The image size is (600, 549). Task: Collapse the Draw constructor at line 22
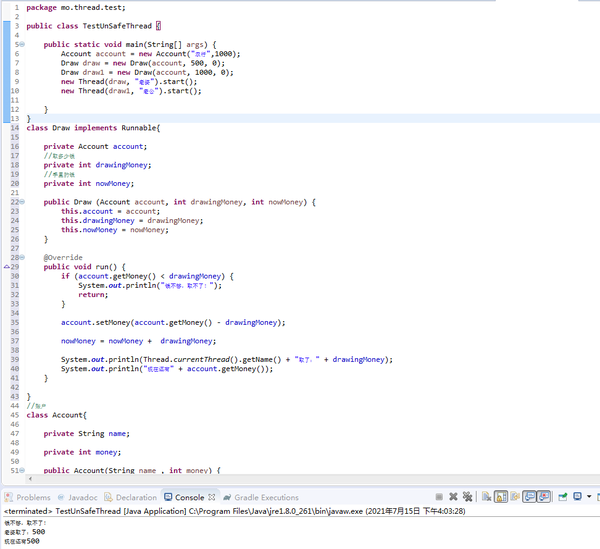22,202
